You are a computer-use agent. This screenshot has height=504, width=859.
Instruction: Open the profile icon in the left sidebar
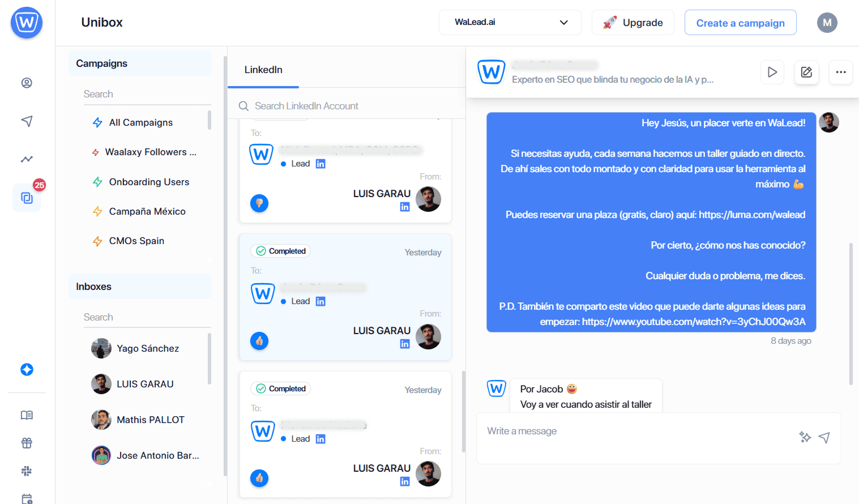27,83
